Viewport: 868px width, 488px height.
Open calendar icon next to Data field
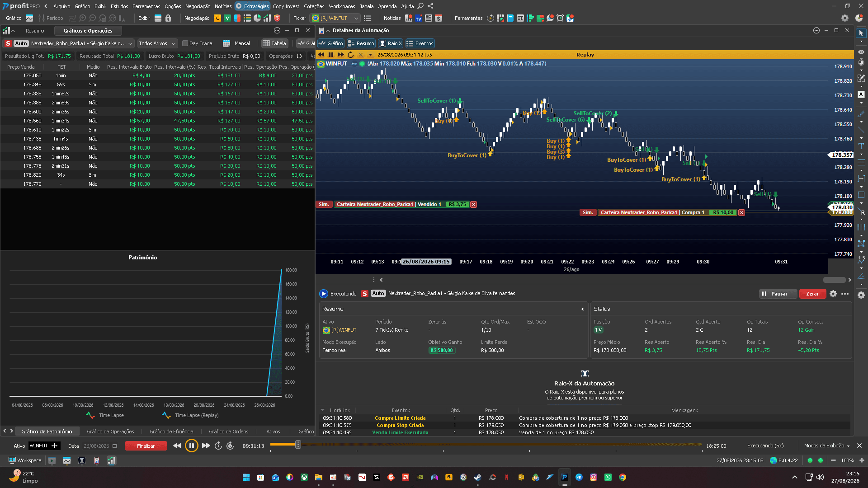coord(114,446)
